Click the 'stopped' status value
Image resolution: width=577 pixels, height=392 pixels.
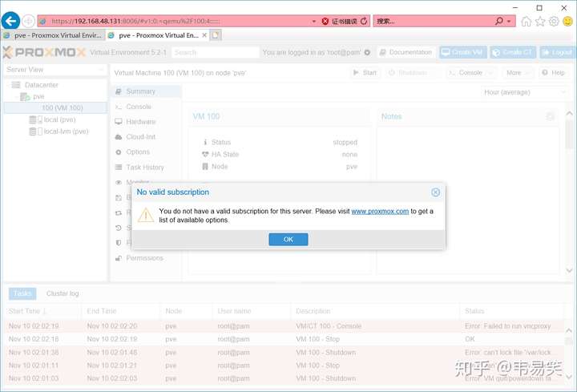point(345,143)
